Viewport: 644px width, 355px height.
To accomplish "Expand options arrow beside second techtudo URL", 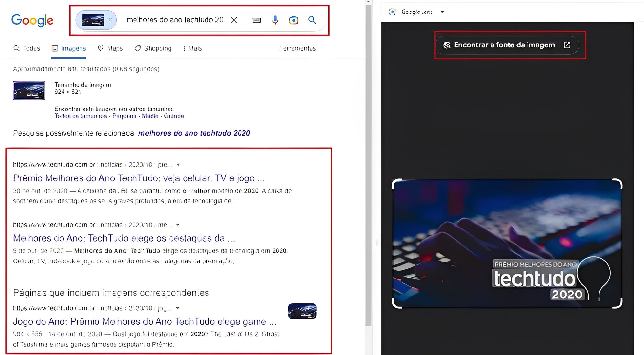I will coord(178,225).
